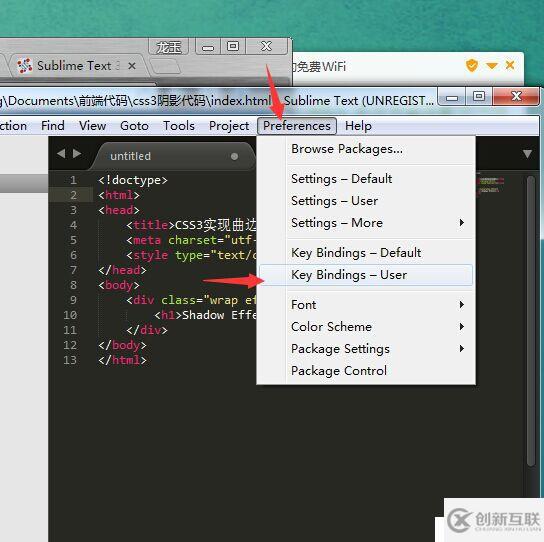Viewport: 544px width, 542px height.
Task: Click line number 1 in the gutter
Action: [73, 180]
